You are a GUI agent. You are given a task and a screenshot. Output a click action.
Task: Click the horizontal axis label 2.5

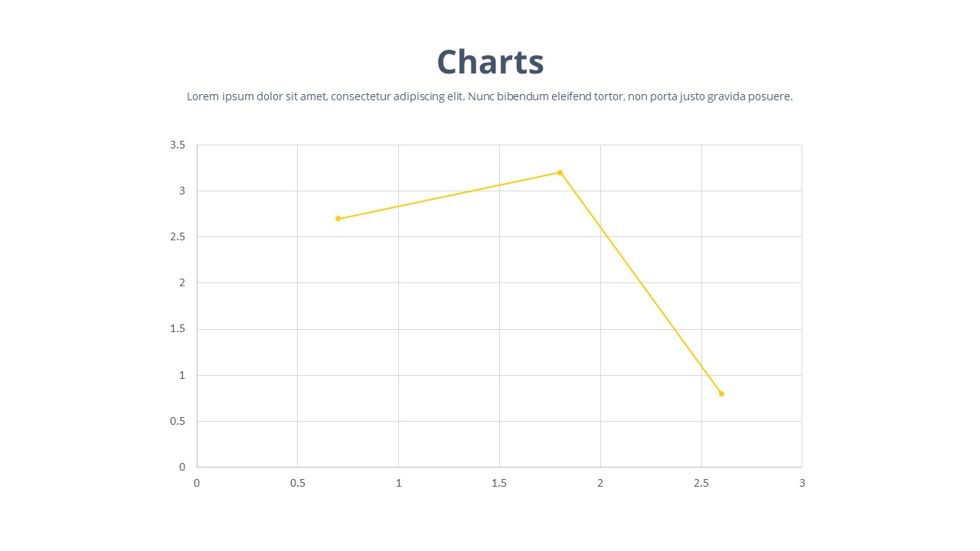point(701,483)
